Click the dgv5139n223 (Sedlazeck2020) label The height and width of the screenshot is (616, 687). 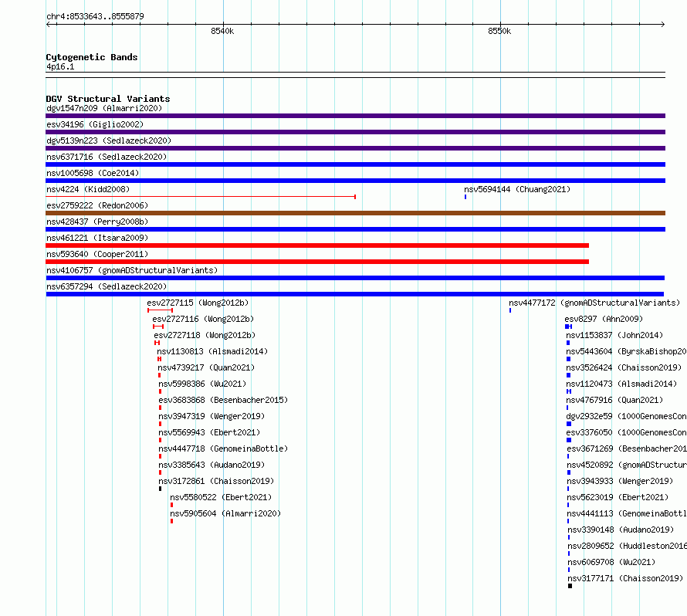(x=109, y=140)
